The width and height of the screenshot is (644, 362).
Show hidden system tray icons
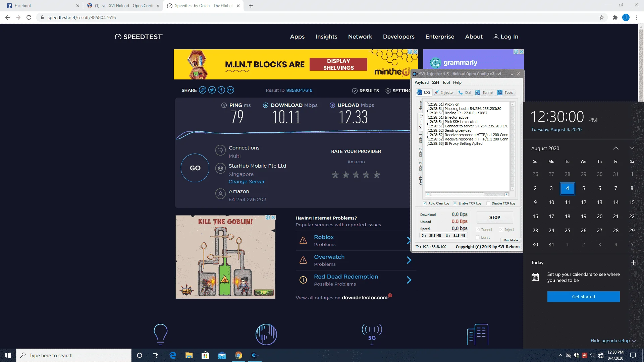coord(560,355)
